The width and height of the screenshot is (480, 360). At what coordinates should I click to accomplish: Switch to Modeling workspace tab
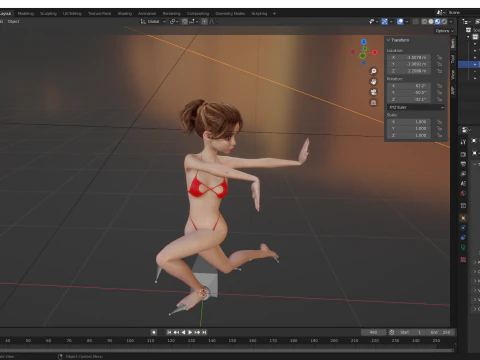click(26, 13)
